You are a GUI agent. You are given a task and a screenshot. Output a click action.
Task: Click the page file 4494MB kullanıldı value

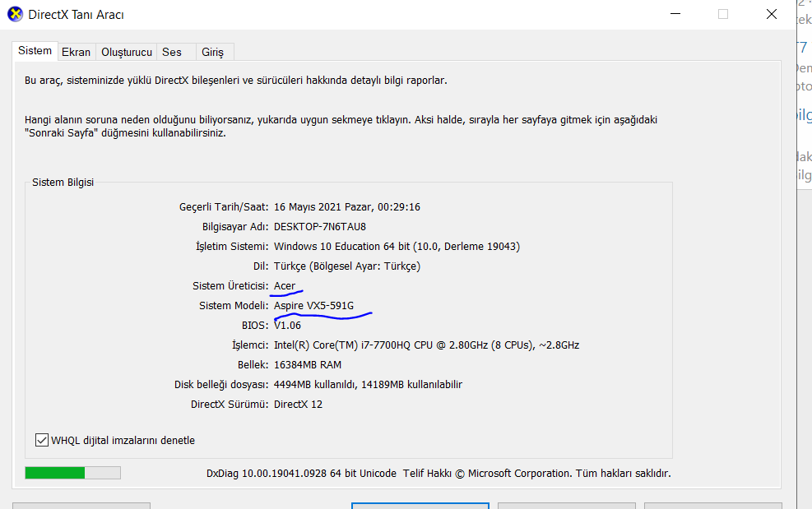click(369, 384)
